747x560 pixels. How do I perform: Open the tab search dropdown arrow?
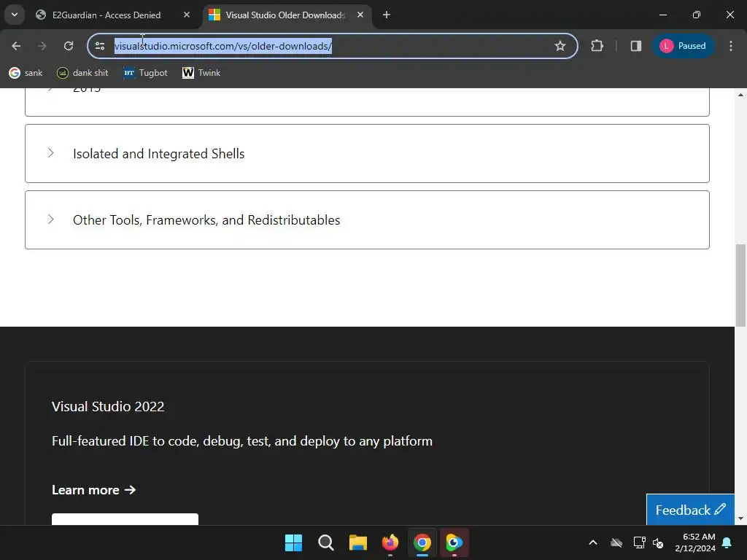(15, 15)
